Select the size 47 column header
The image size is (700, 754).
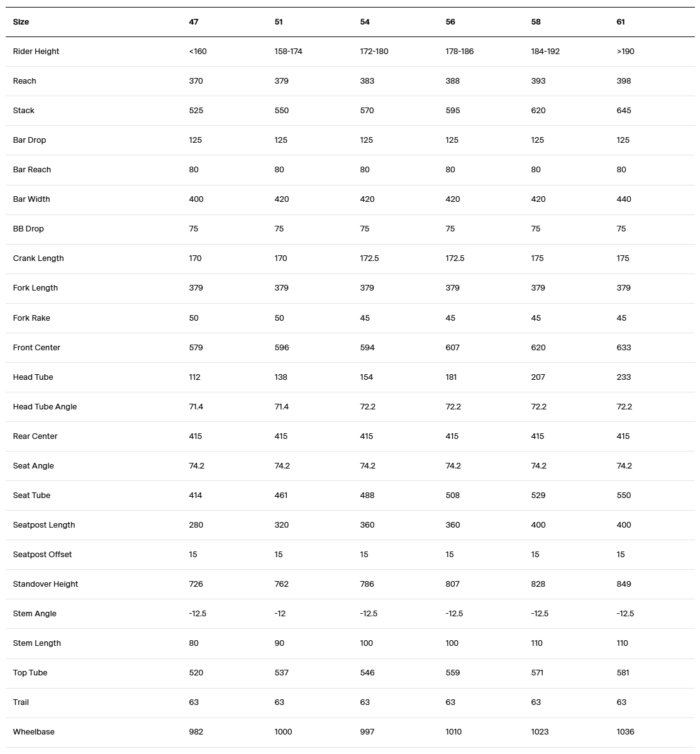point(194,22)
